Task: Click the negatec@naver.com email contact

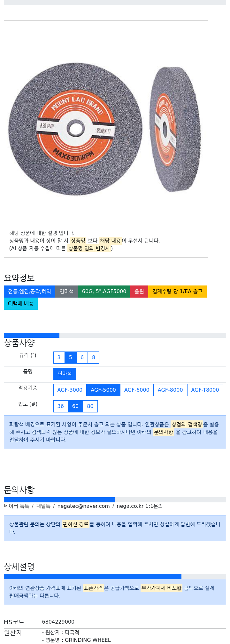Action: click(83, 506)
